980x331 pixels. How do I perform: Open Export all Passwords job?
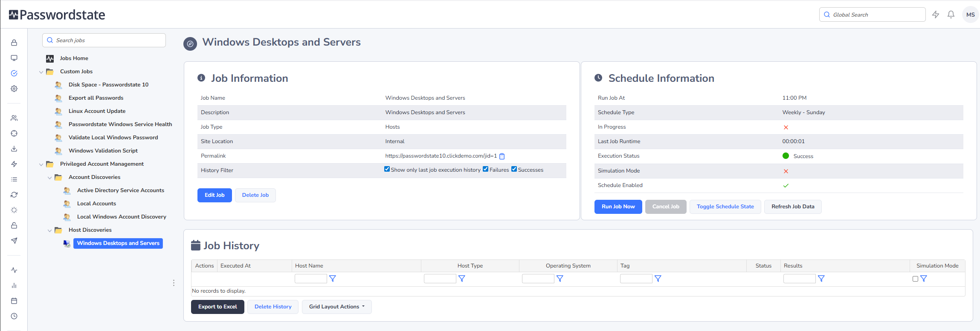click(x=96, y=98)
